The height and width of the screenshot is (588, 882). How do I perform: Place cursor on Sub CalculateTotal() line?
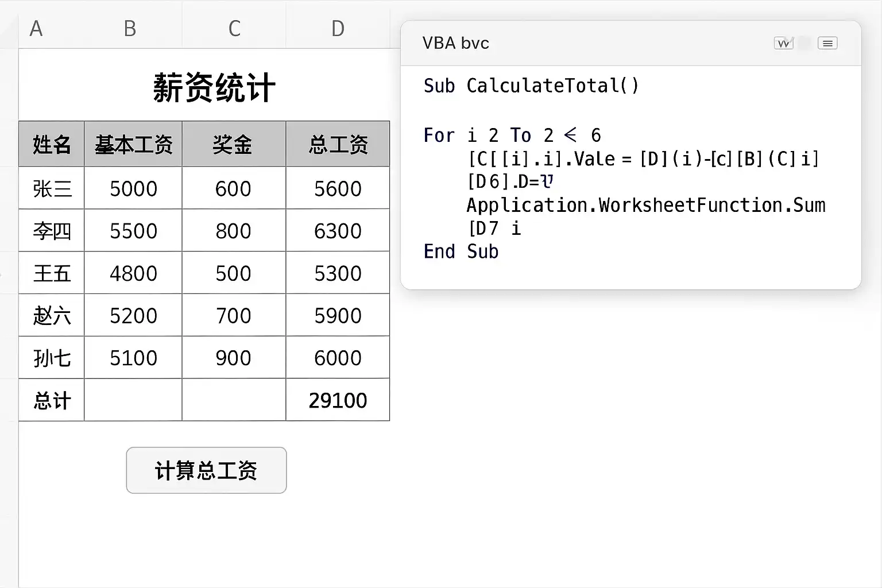[x=531, y=86]
